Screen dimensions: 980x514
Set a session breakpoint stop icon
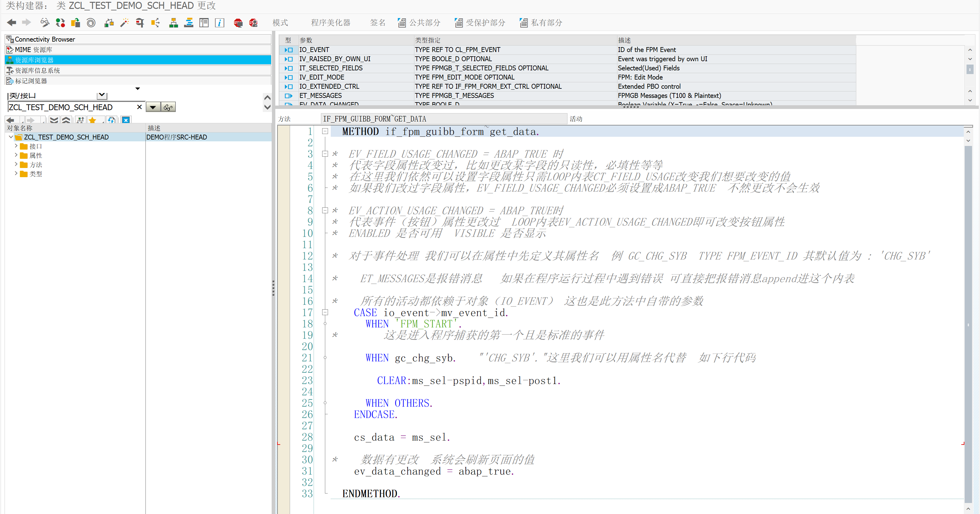point(238,23)
